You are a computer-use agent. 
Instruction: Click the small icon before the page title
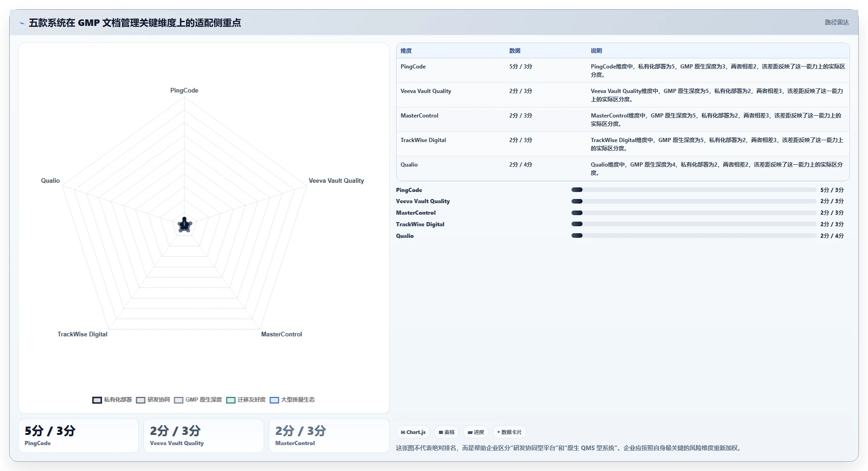[22, 23]
